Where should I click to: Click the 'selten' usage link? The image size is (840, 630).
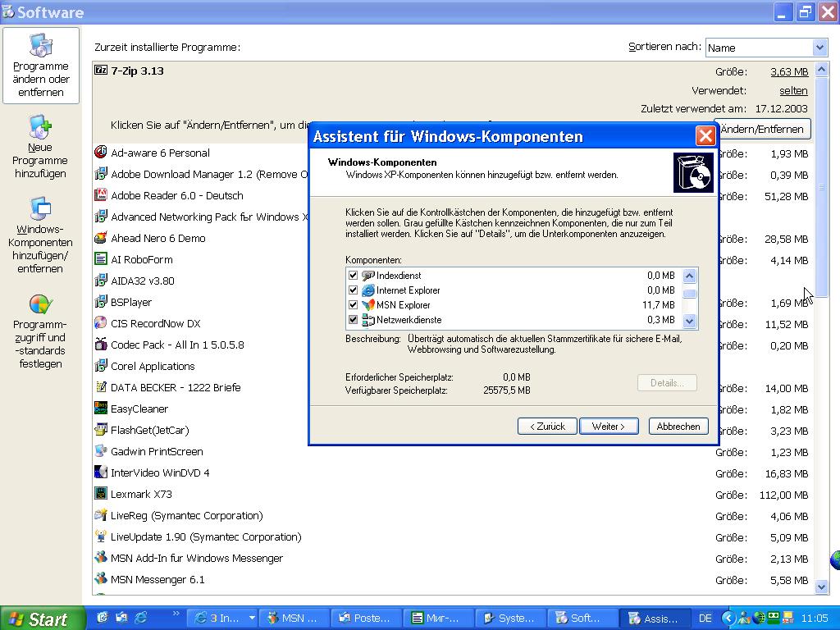(x=793, y=90)
